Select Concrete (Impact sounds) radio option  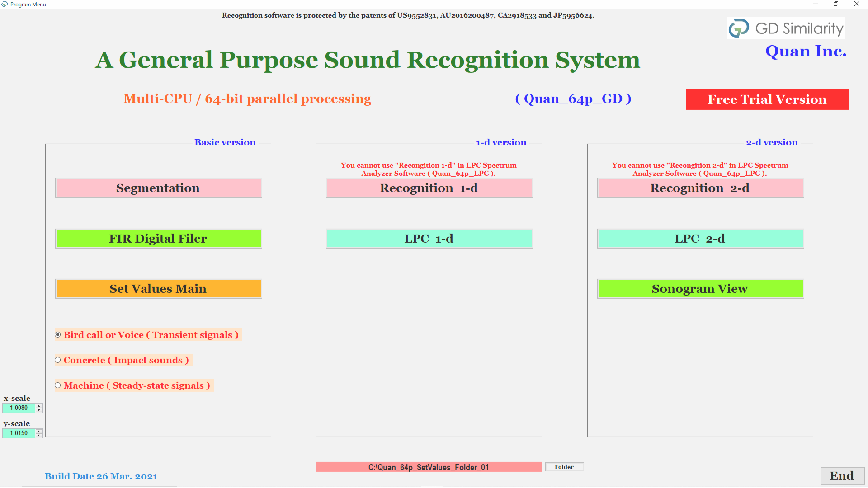tap(58, 360)
